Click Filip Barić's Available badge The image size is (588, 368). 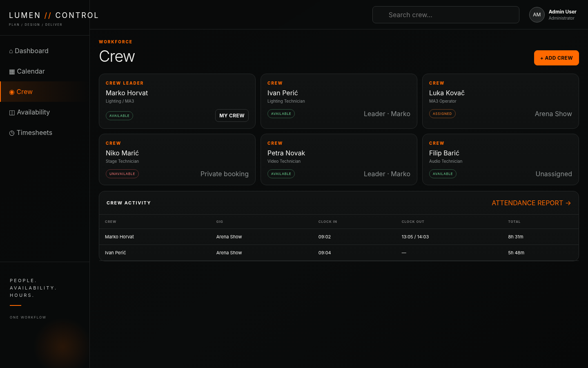443,174
